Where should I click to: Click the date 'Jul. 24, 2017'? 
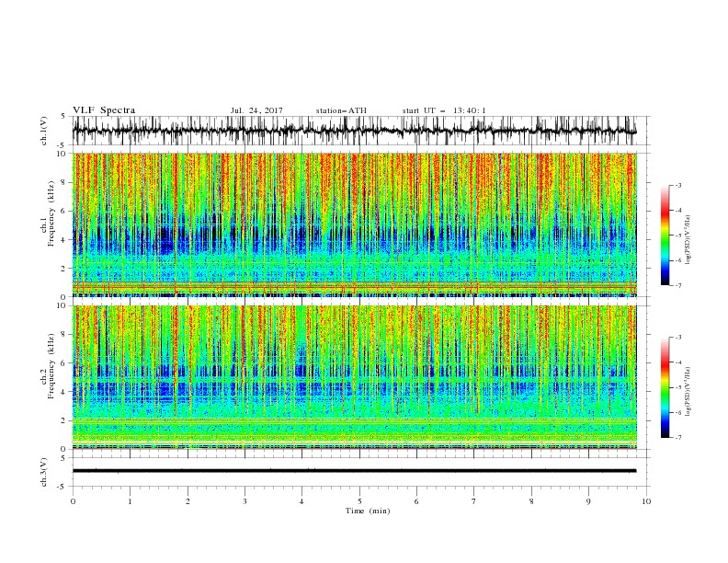point(256,110)
